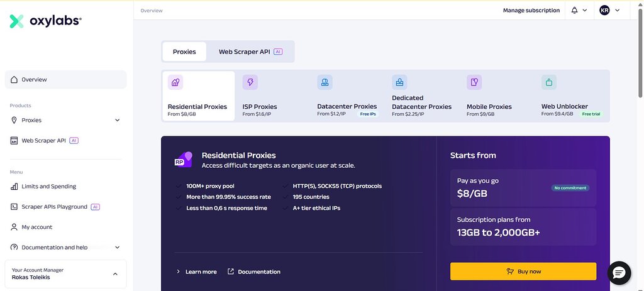The width and height of the screenshot is (644, 291).
Task: Expand the Proxies sidebar chevron
Action: 118,120
